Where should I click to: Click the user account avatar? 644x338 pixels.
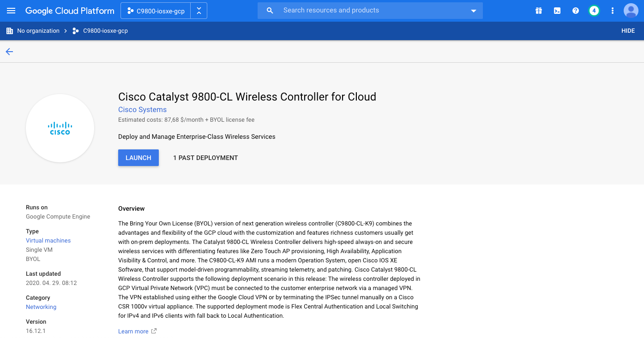pyautogui.click(x=631, y=11)
